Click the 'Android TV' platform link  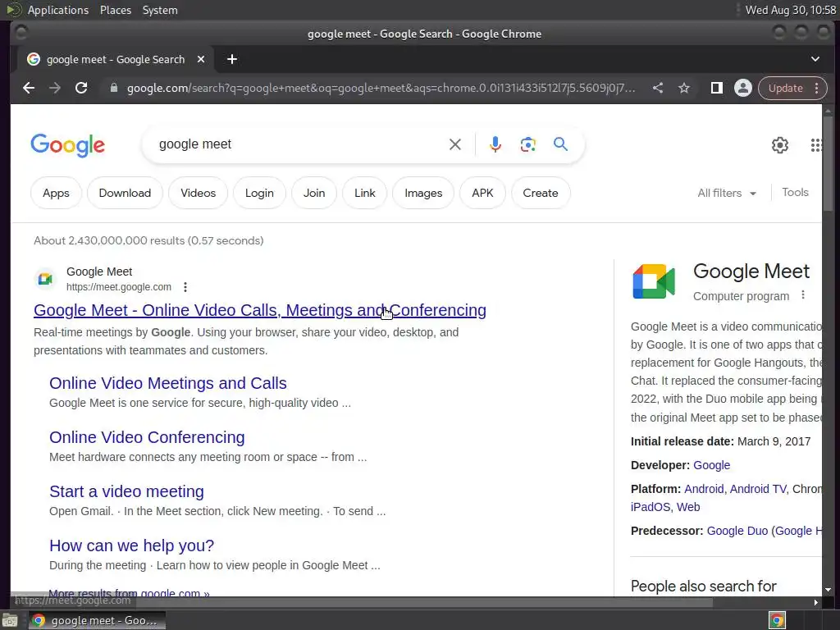pyautogui.click(x=758, y=489)
